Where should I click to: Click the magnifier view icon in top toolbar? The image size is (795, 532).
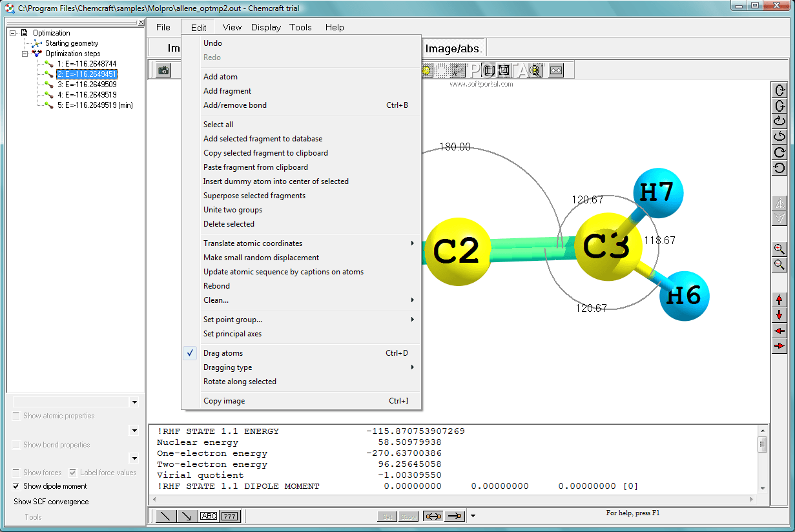coord(535,70)
